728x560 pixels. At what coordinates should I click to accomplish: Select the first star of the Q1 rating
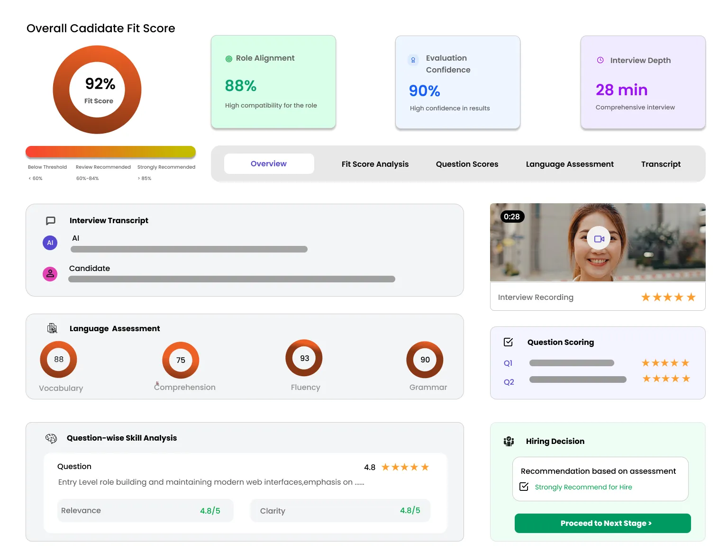(x=645, y=362)
